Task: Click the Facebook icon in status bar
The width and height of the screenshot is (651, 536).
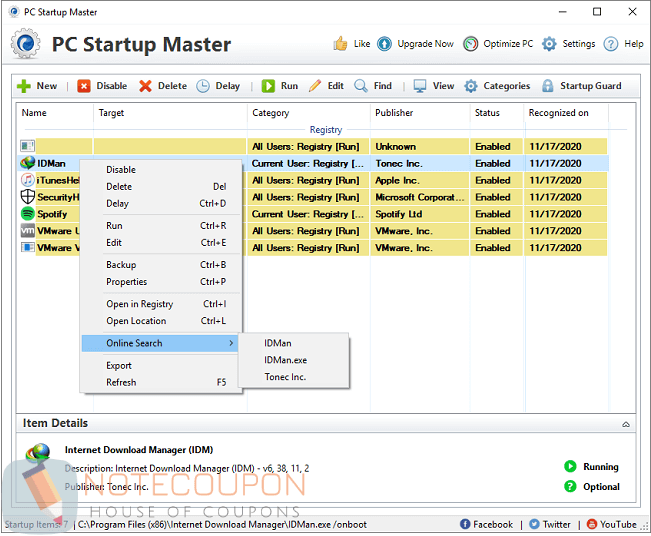Action: [465, 524]
